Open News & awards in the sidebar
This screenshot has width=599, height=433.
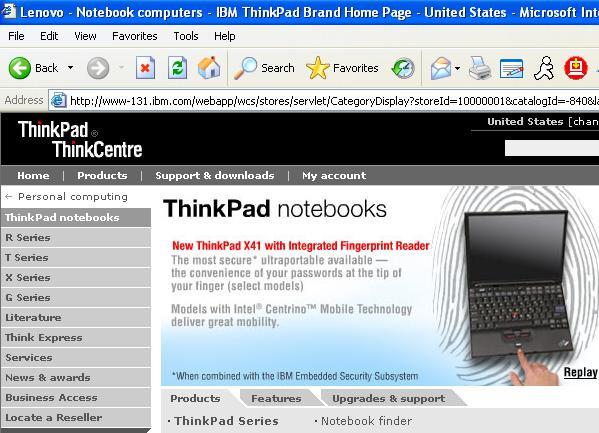(76, 377)
